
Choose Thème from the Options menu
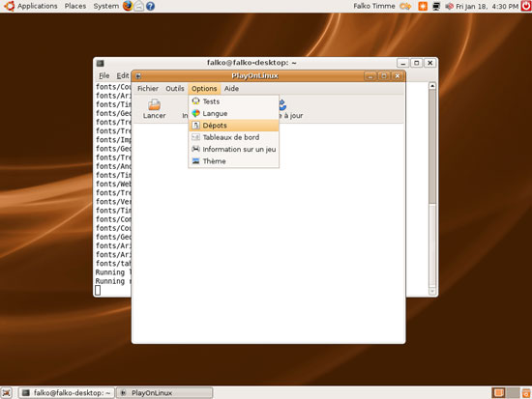pyautogui.click(x=234, y=161)
